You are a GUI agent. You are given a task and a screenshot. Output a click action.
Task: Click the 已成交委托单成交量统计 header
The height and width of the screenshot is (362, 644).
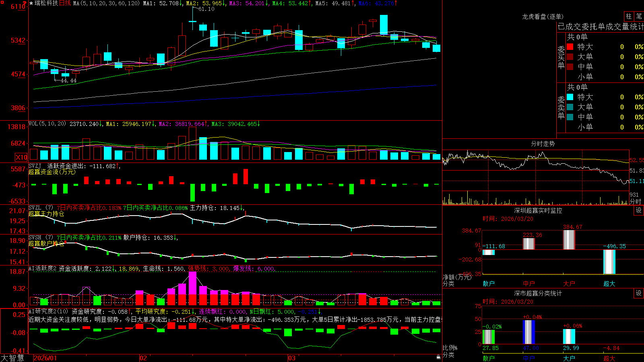(x=601, y=27)
